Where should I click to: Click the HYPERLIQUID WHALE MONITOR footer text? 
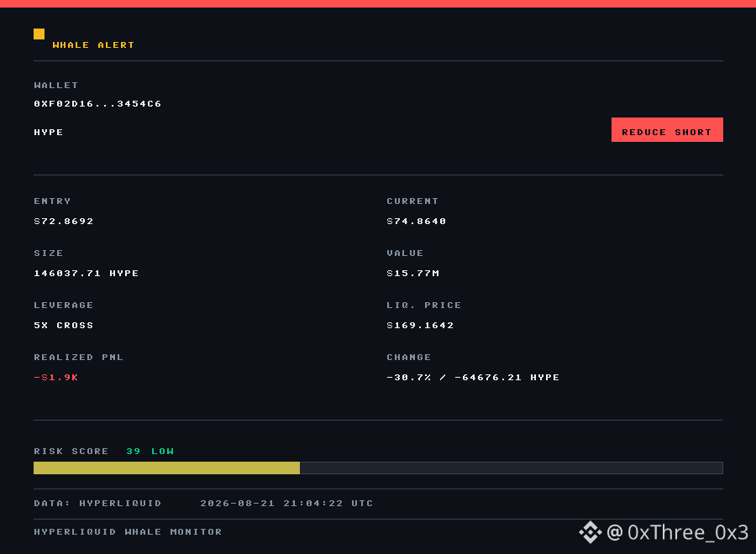click(x=128, y=531)
